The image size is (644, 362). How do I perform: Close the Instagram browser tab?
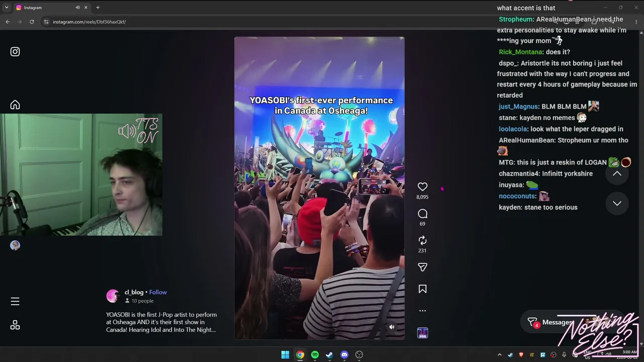(x=86, y=8)
